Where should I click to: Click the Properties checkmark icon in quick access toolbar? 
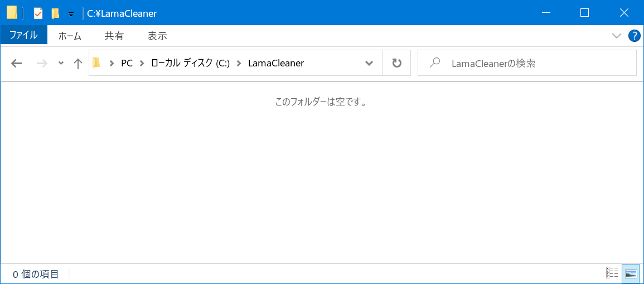coord(38,13)
